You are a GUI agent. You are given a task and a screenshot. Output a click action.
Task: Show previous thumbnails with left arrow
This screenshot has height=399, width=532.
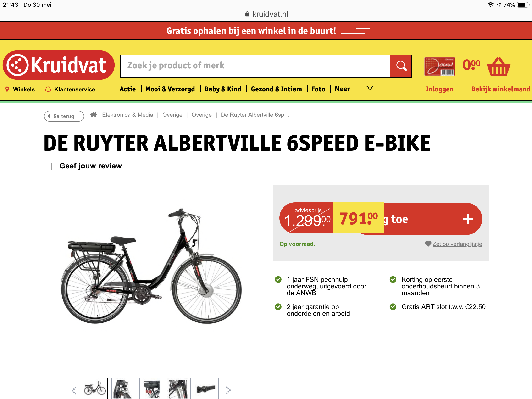74,391
